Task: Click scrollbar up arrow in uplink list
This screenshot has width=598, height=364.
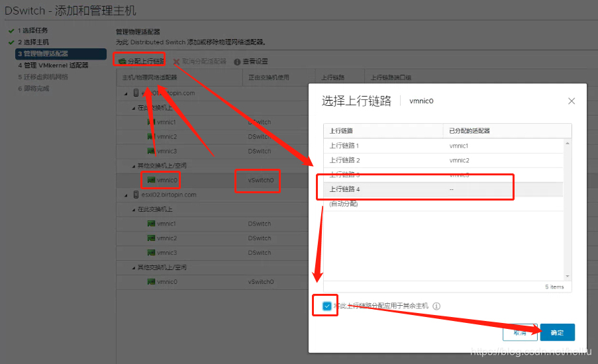Action: pos(568,144)
